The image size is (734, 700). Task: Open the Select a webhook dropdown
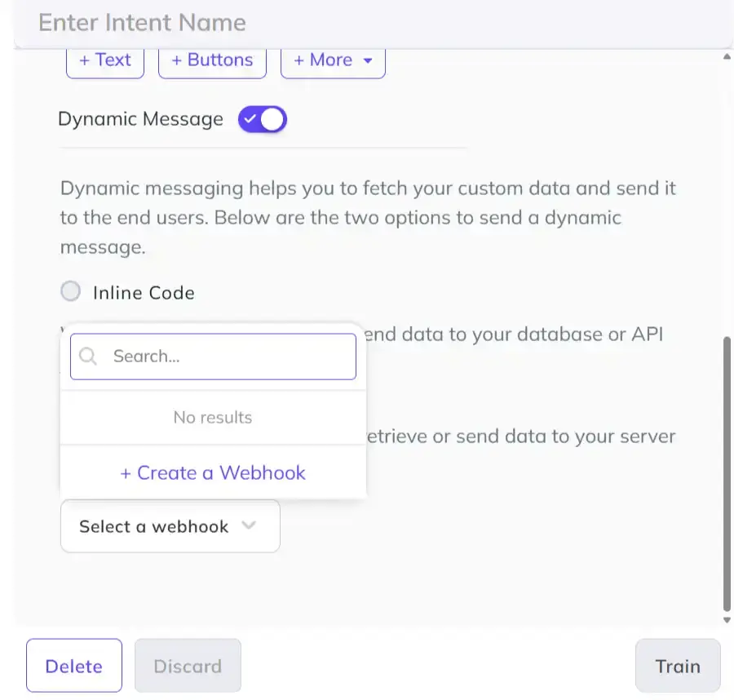tap(170, 526)
